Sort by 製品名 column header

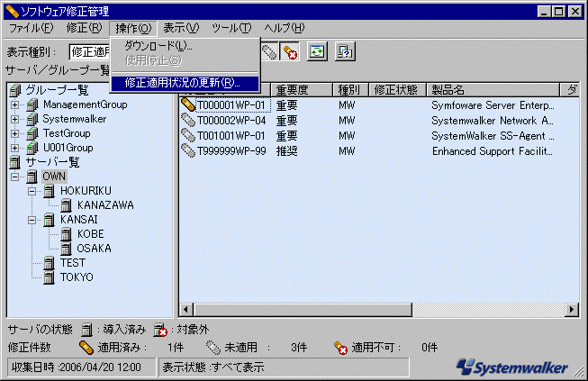tap(493, 90)
